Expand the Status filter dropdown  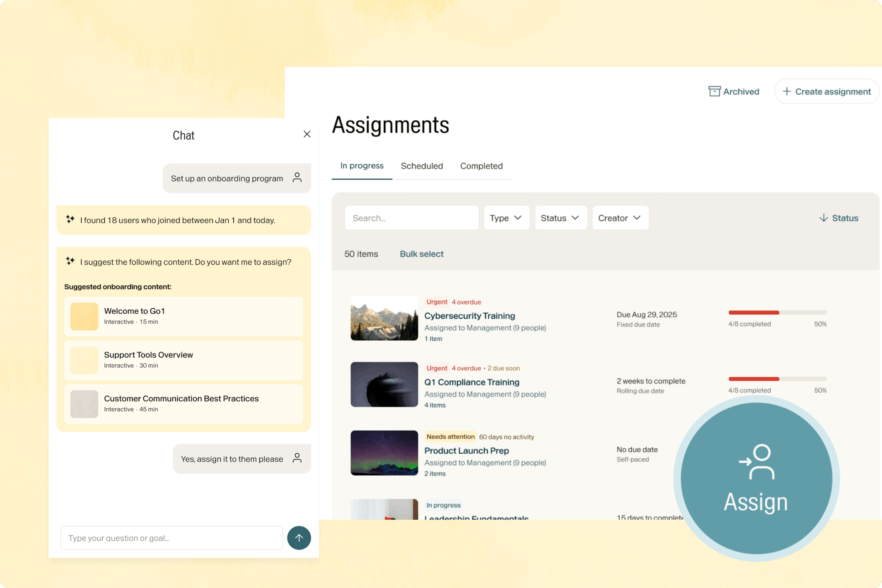[560, 218]
